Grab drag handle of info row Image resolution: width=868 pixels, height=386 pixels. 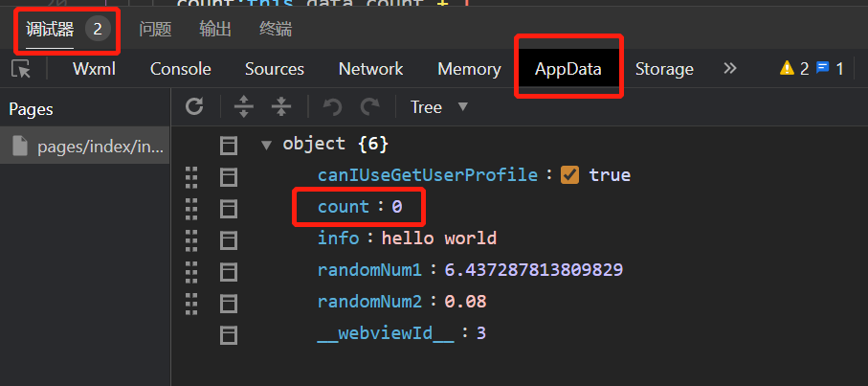point(191,240)
